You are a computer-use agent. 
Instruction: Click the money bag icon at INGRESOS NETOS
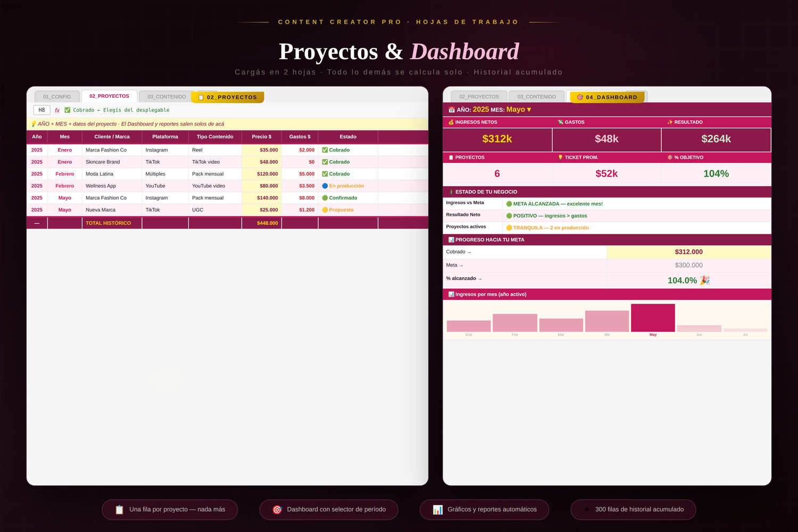click(x=451, y=122)
